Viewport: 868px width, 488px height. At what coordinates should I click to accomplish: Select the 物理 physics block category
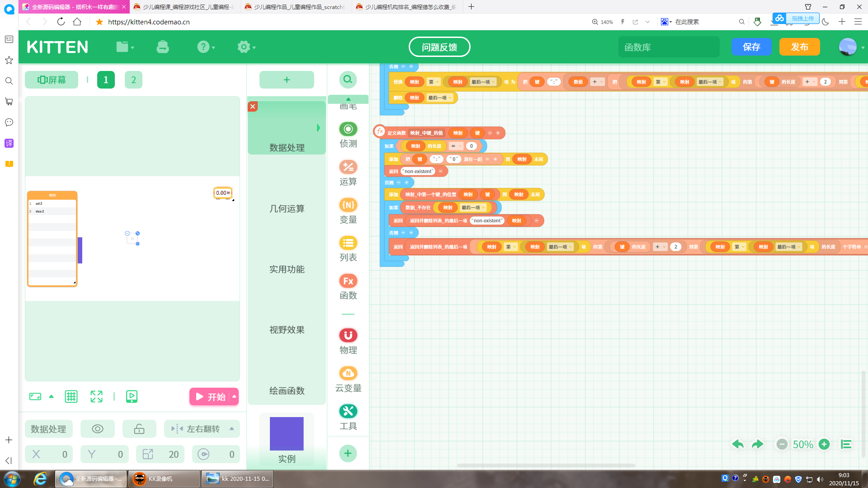tap(348, 342)
